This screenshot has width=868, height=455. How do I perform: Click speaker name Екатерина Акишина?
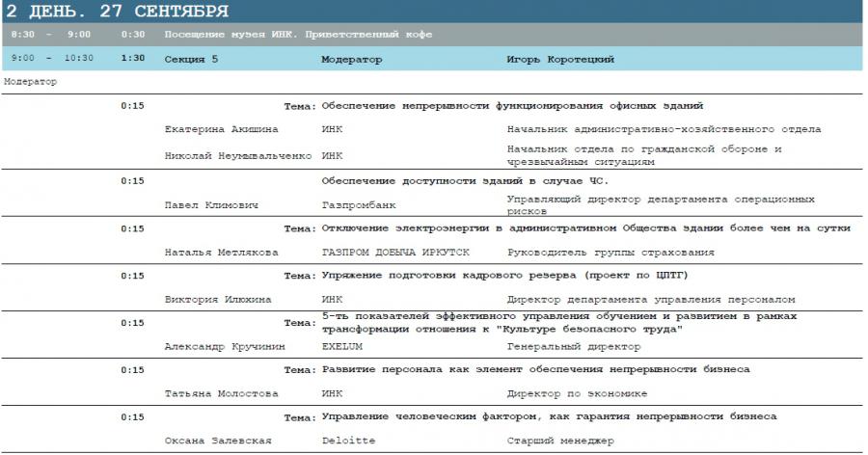(221, 128)
